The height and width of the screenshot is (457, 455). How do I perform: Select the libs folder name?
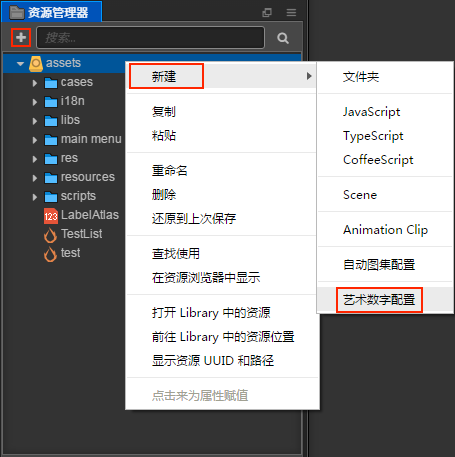point(70,120)
